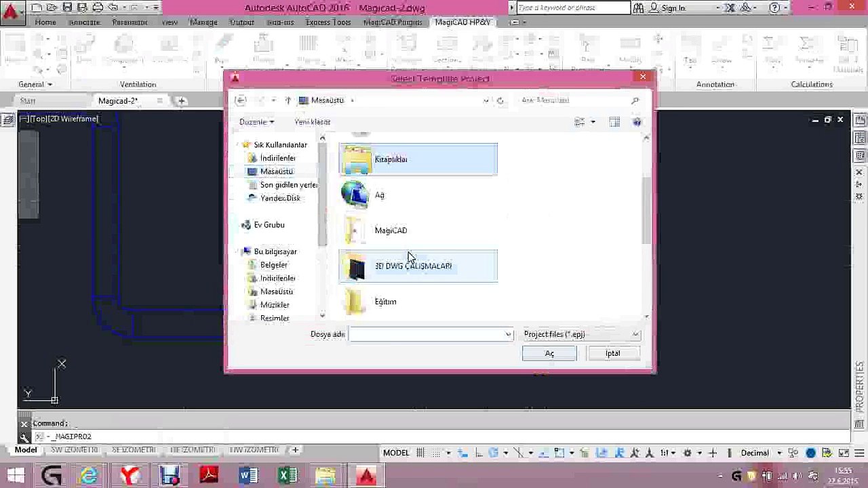The width and height of the screenshot is (868, 488).
Task: Click the Save As icon in Quick Access toolbar
Action: [x=82, y=7]
